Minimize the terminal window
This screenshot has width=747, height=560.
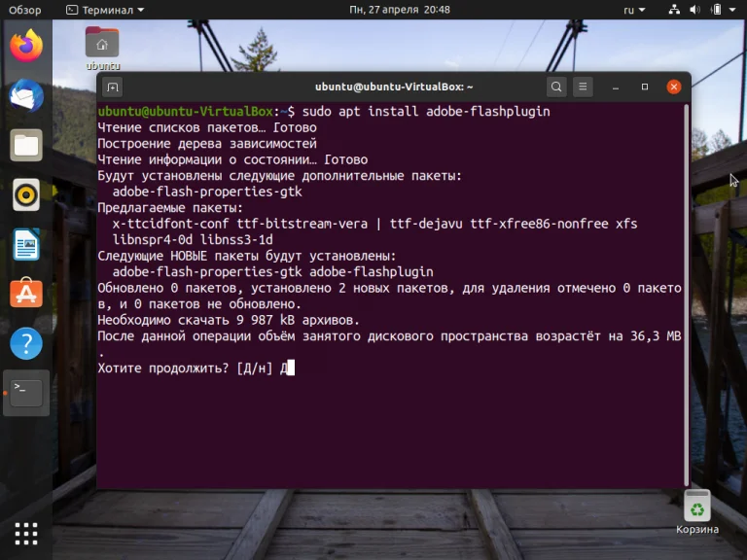616,87
